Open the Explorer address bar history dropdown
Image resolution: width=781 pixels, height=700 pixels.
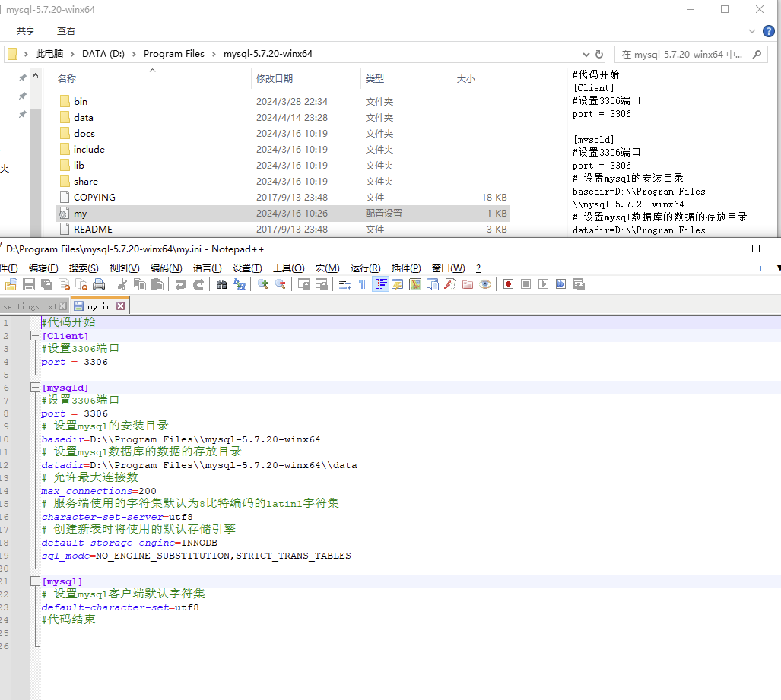[586, 54]
